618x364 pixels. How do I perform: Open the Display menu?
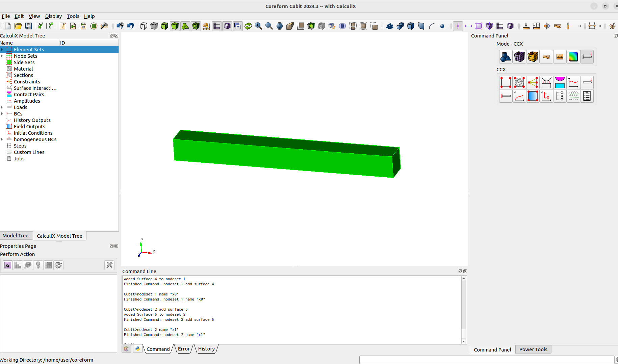(53, 16)
